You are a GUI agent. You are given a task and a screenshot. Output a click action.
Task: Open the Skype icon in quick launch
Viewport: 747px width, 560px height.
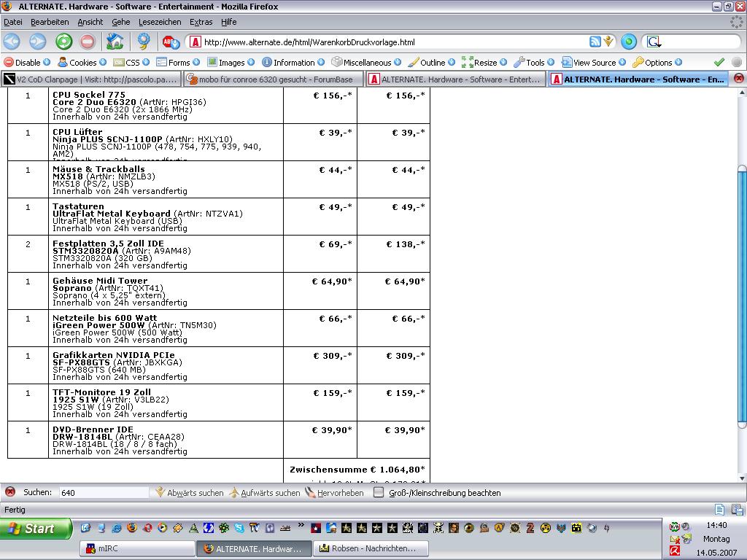point(239,528)
